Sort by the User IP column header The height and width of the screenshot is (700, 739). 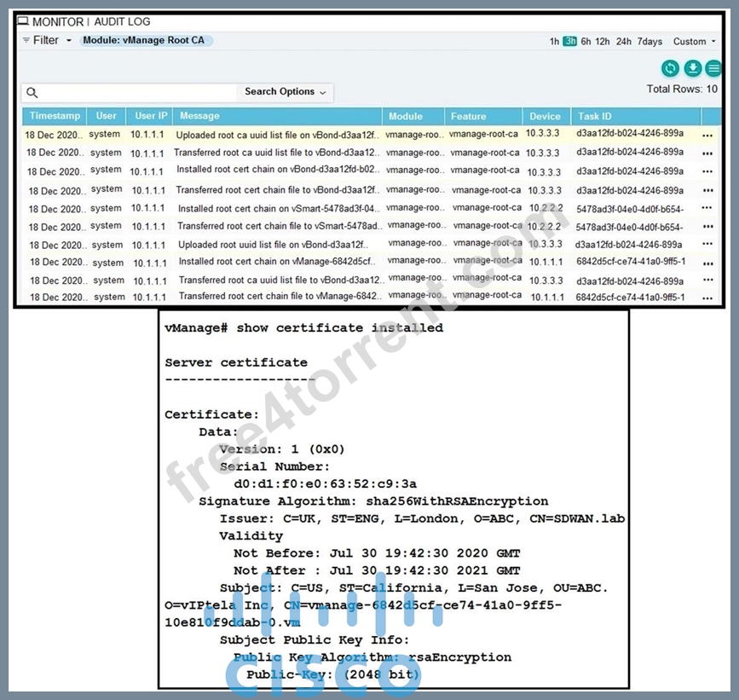[x=151, y=116]
